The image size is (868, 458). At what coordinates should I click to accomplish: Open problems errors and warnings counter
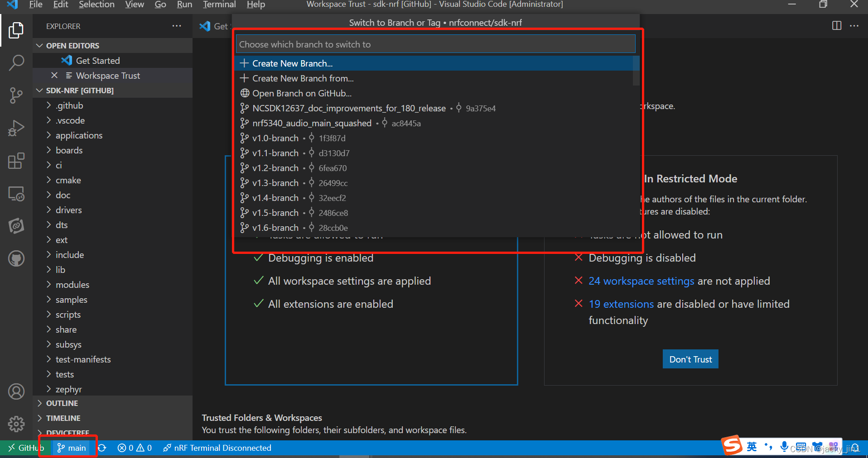tap(135, 448)
